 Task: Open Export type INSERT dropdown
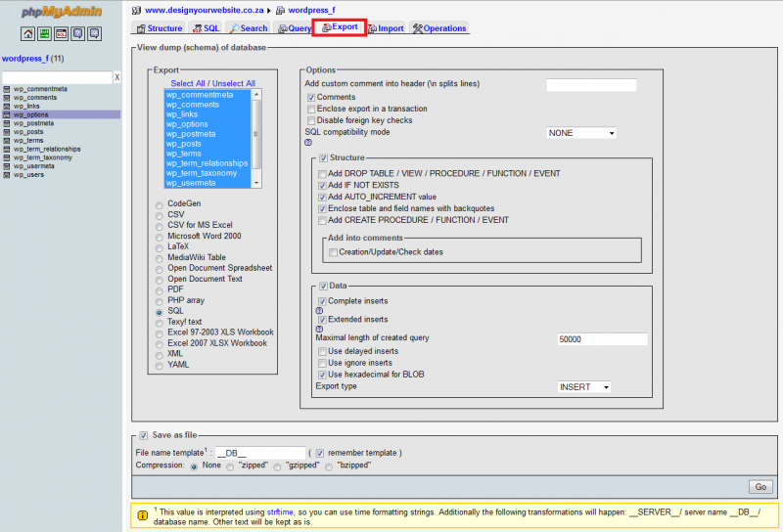pos(583,386)
